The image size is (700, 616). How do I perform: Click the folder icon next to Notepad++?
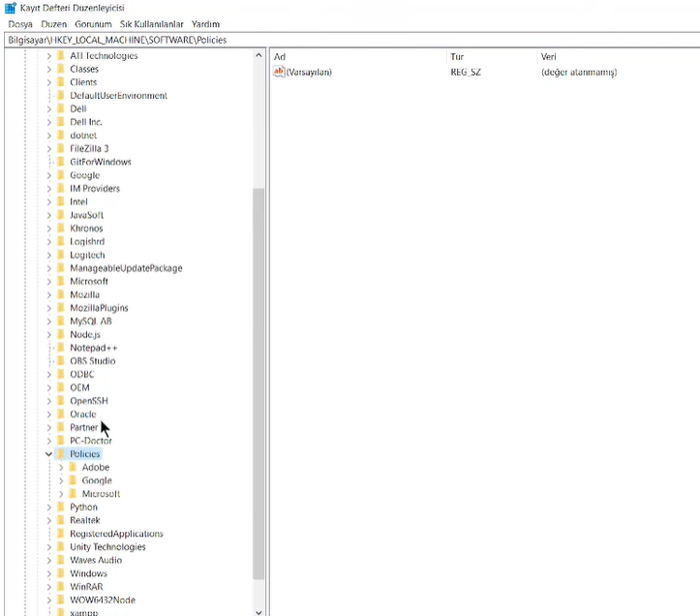(x=60, y=348)
